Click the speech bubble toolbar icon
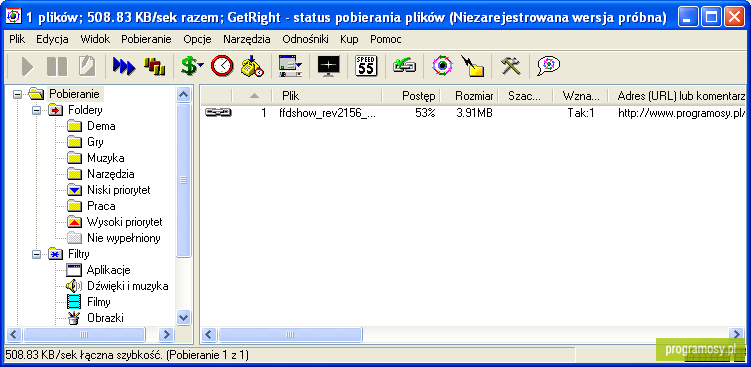Viewport: 751px width, 367px height. click(548, 66)
